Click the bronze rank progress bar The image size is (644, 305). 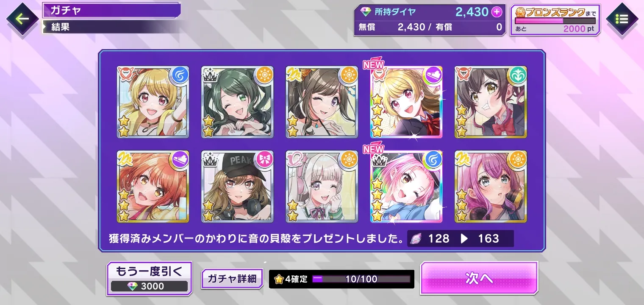pyautogui.click(x=555, y=20)
